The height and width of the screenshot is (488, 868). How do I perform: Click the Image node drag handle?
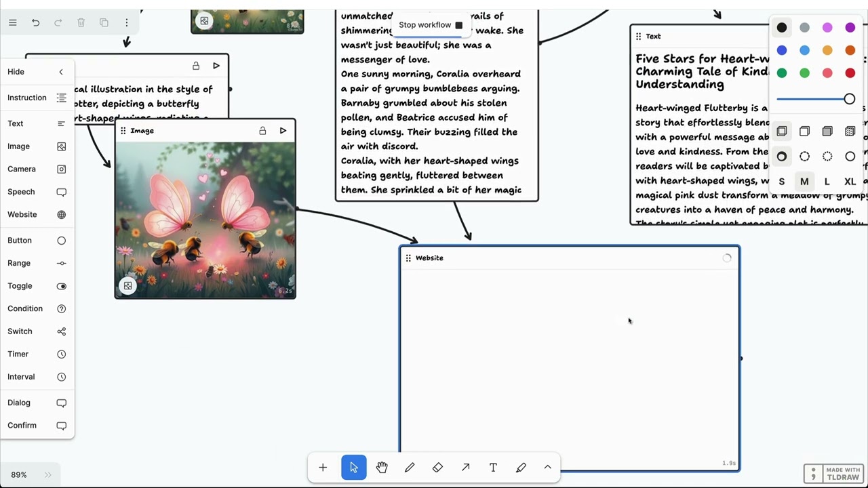point(123,131)
